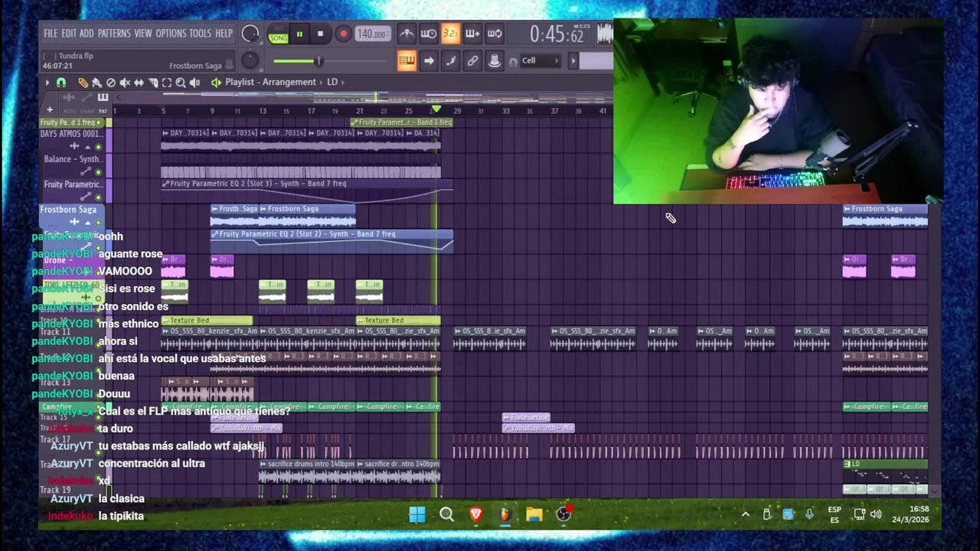This screenshot has height=551, width=980.
Task: Open the TOOLS menu
Action: [x=200, y=34]
